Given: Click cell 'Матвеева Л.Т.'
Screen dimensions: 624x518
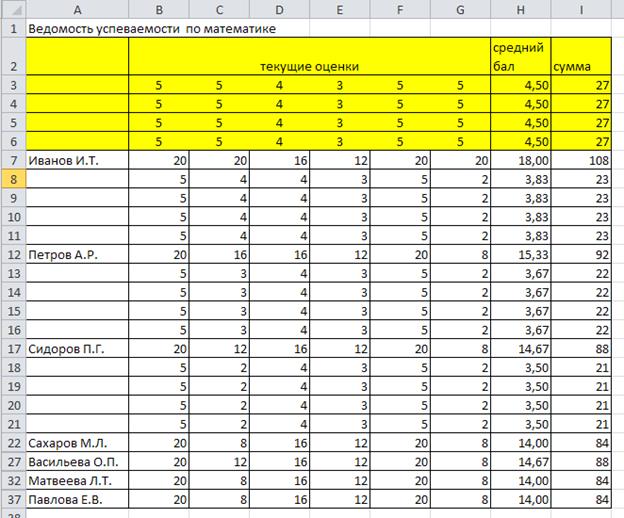Looking at the screenshot, I should pos(77,481).
